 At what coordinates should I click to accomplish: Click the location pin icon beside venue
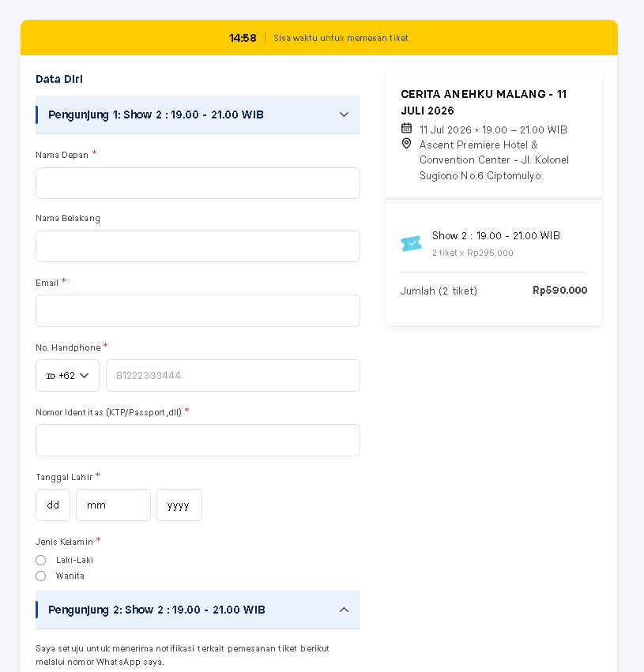click(406, 144)
